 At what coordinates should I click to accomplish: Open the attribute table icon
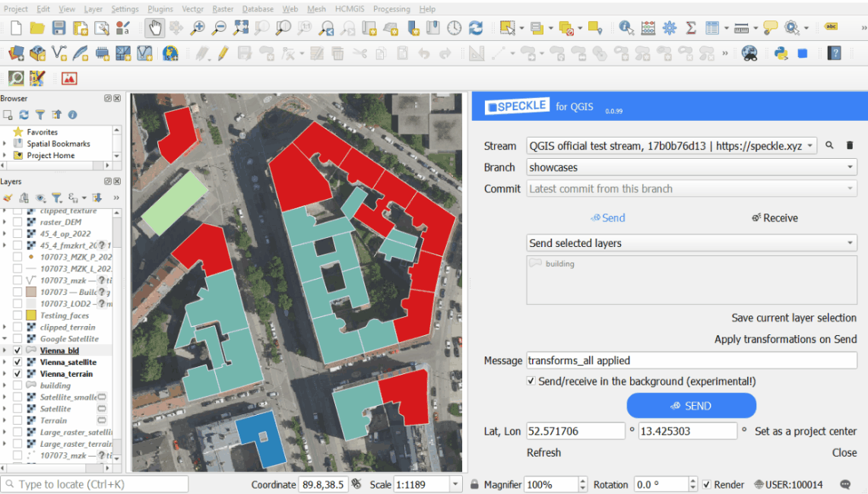coord(712,27)
